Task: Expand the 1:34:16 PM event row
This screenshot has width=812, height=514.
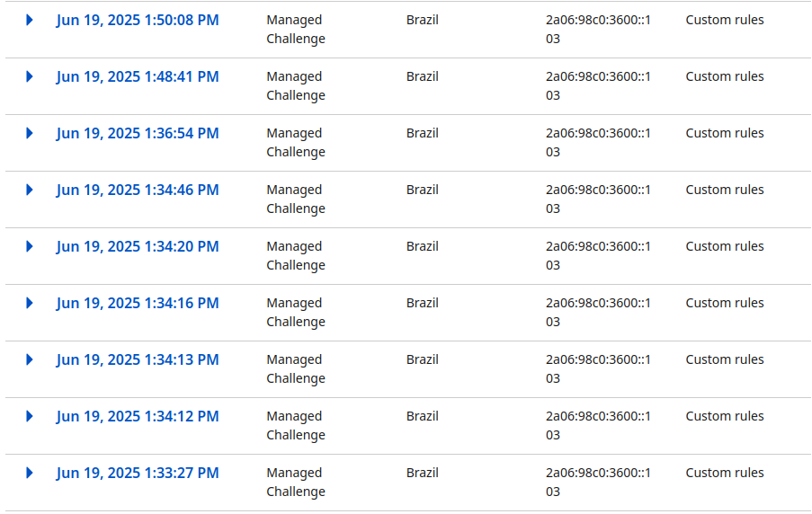Action: click(x=30, y=304)
